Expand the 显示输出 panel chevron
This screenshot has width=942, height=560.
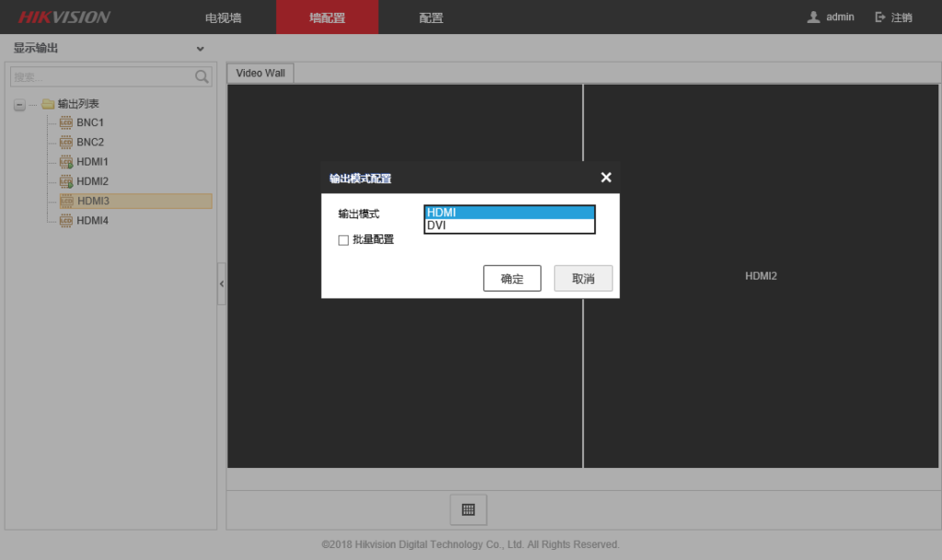click(x=201, y=48)
